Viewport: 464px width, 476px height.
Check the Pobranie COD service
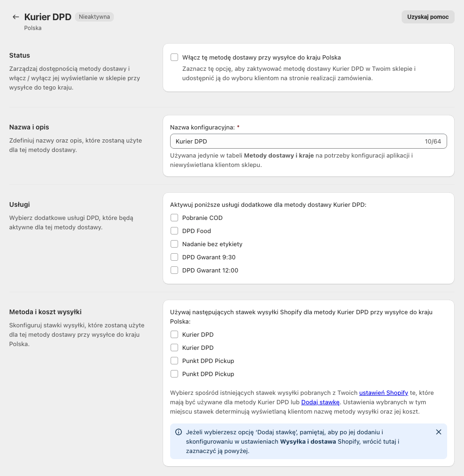174,218
